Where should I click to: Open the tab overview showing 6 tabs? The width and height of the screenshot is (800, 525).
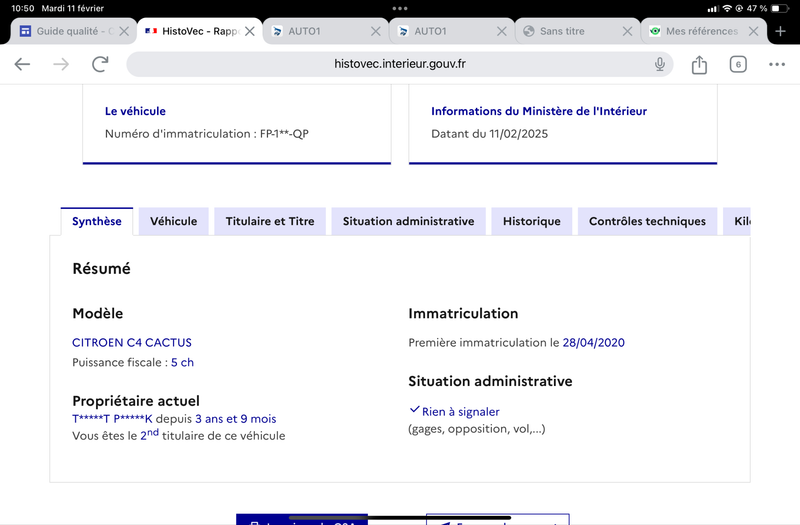click(x=738, y=64)
